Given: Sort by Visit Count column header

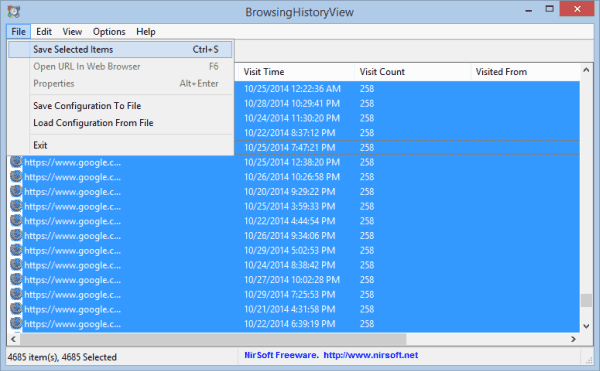Looking at the screenshot, I should 413,72.
